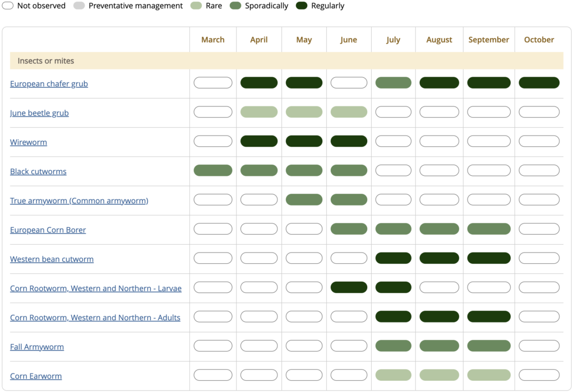Open Western bean cutworm link
Image resolution: width=574 pixels, height=392 pixels.
click(x=52, y=259)
